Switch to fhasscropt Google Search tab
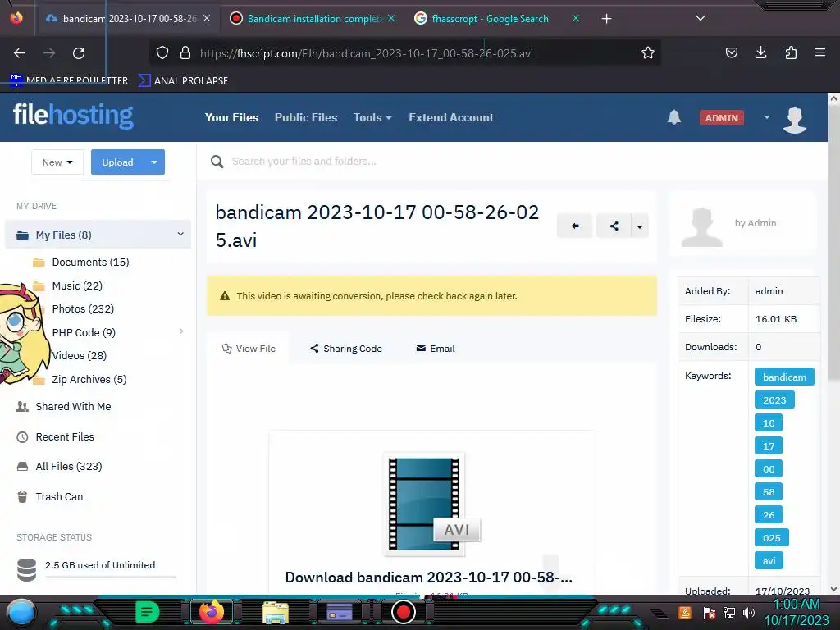Image resolution: width=840 pixels, height=630 pixels. coord(490,19)
